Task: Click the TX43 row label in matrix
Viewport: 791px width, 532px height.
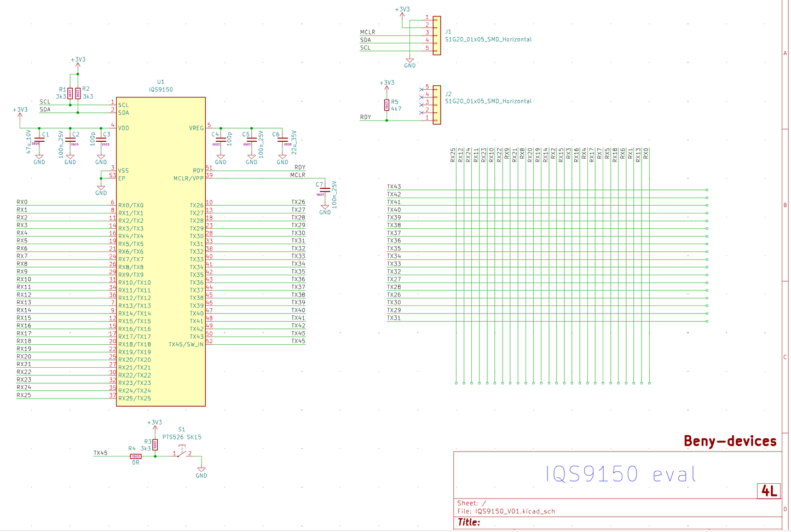Action: pos(394,187)
